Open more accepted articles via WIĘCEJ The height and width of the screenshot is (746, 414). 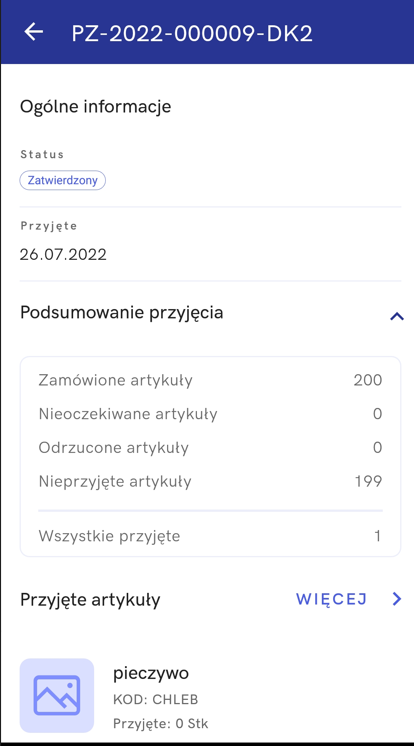pyautogui.click(x=331, y=599)
